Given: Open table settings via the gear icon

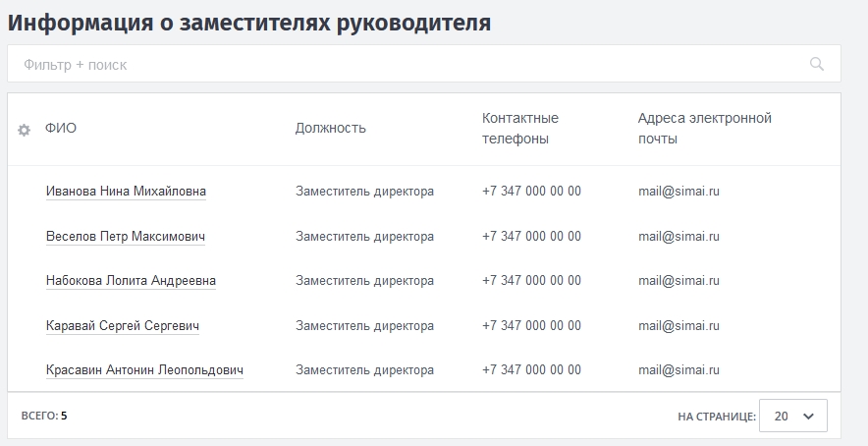Looking at the screenshot, I should pyautogui.click(x=25, y=130).
